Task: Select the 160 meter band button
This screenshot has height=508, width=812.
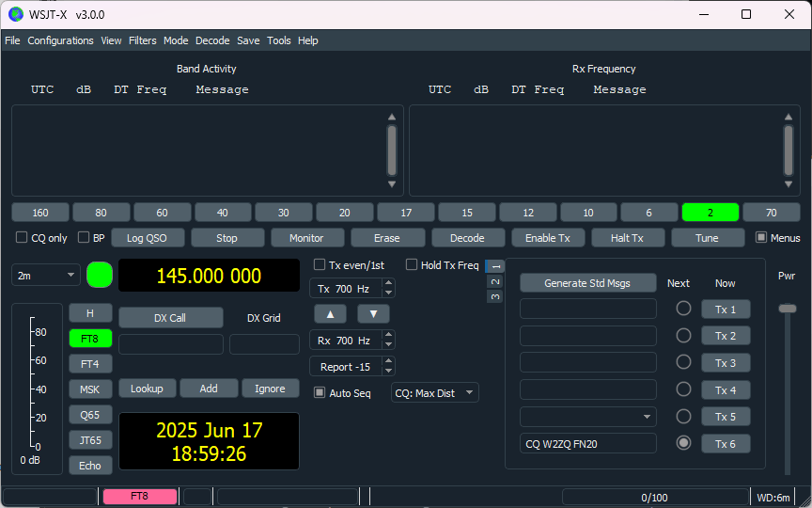Action: tap(40, 213)
